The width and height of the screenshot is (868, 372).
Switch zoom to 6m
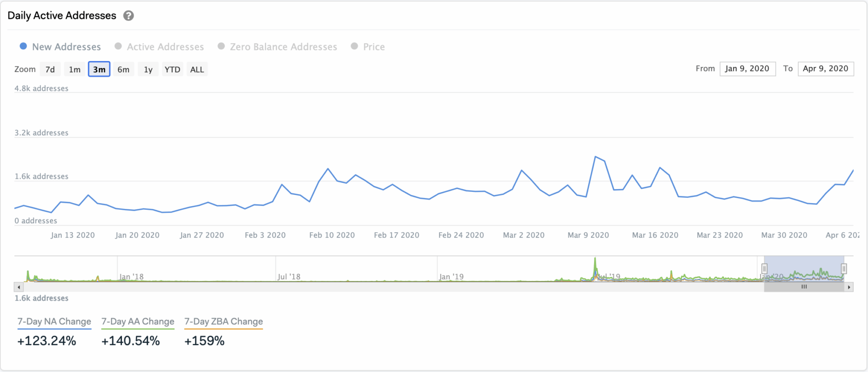pos(123,69)
